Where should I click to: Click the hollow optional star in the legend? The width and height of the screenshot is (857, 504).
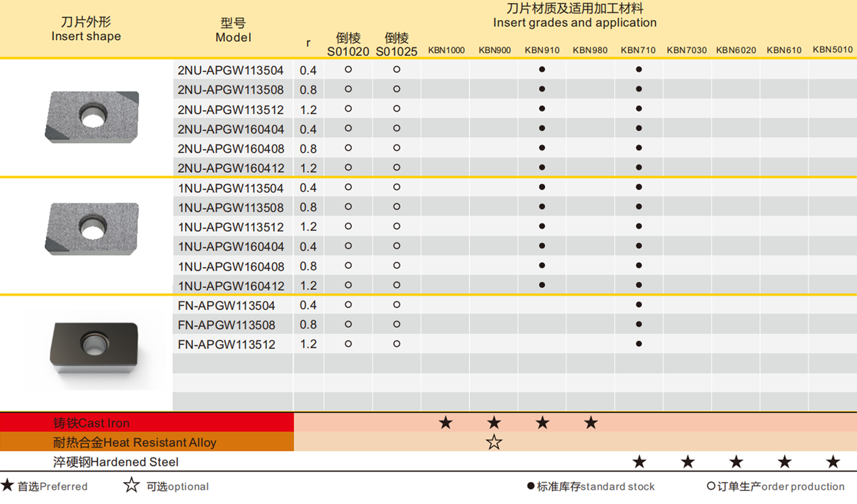point(131,485)
